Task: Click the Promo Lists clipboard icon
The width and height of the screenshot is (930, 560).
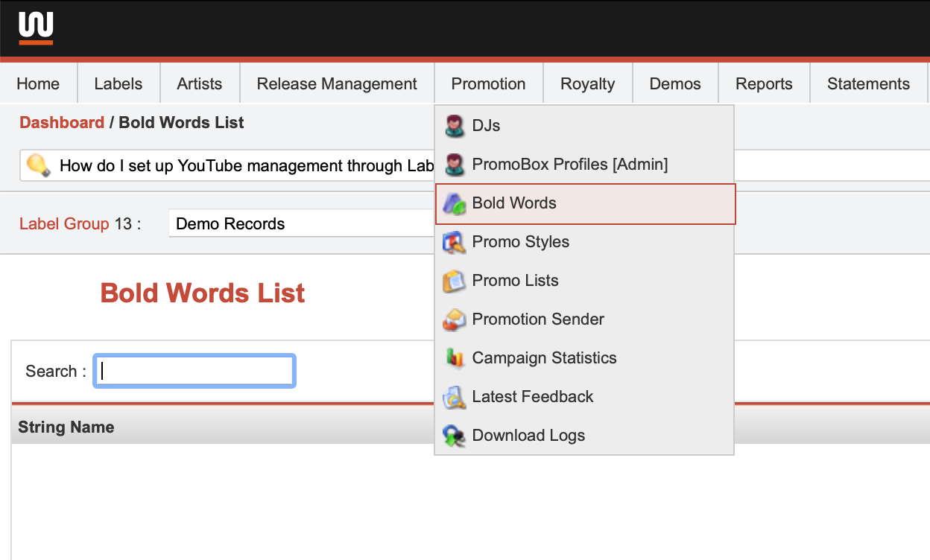Action: tap(454, 281)
